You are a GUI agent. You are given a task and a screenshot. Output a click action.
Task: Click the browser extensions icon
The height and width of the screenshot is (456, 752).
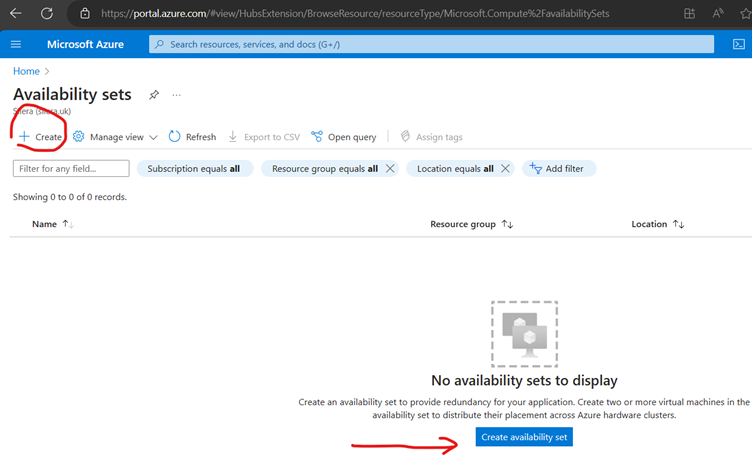coord(689,14)
